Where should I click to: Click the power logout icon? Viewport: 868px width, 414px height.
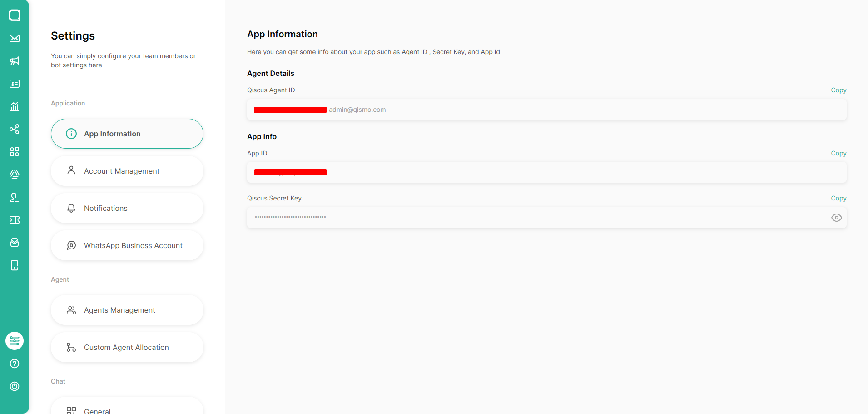(x=15, y=386)
